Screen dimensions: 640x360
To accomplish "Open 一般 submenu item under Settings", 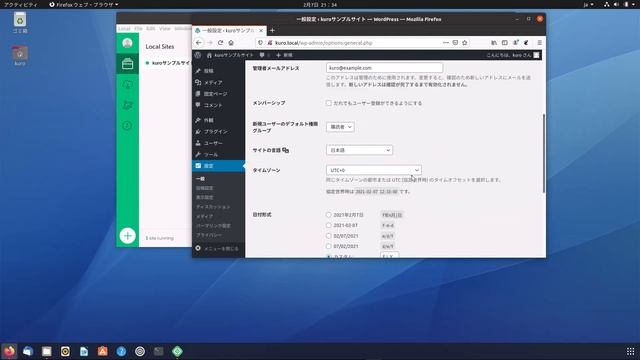I will click(x=200, y=179).
